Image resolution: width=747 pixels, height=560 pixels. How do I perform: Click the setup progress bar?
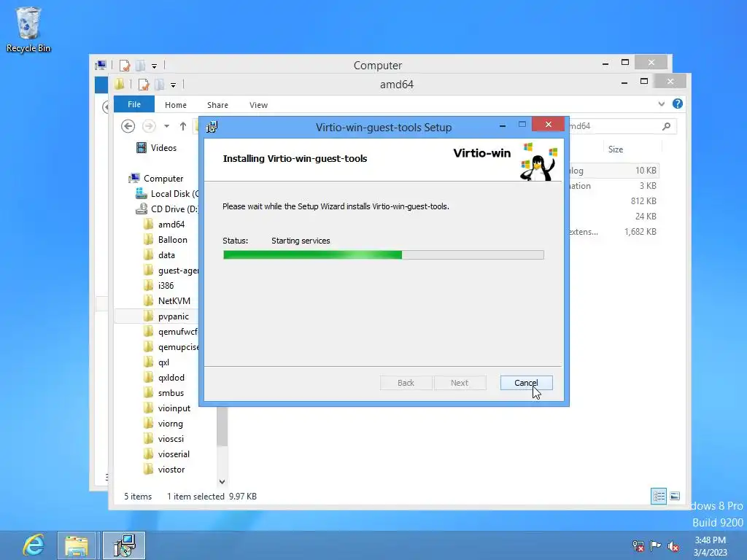tap(384, 254)
